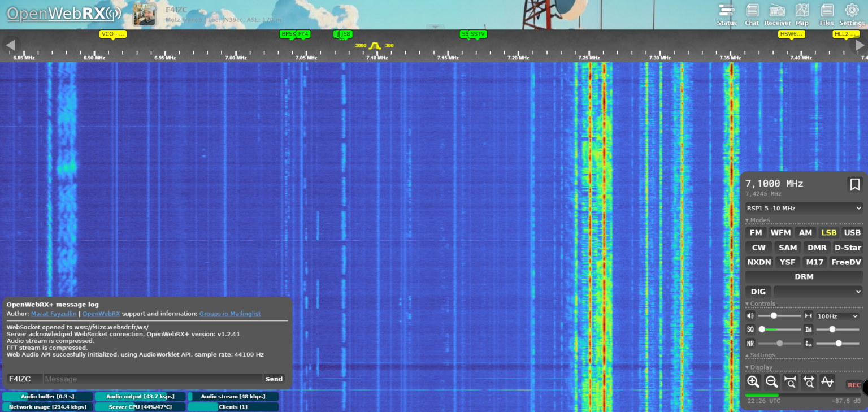Mute the audio with the speaker icon

coord(750,316)
